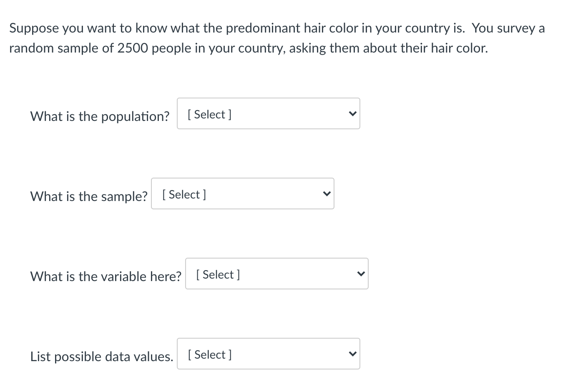Viewport: 578px width, 392px height.
Task: Click the [ Select ] placeholder beside data values
Action: 210,354
